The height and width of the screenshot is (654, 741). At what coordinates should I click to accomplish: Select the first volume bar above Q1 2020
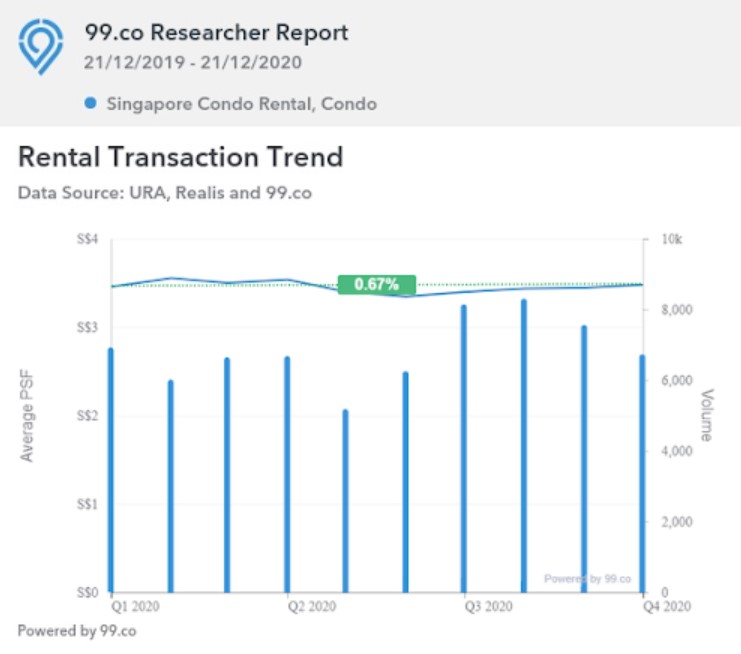tap(110, 470)
